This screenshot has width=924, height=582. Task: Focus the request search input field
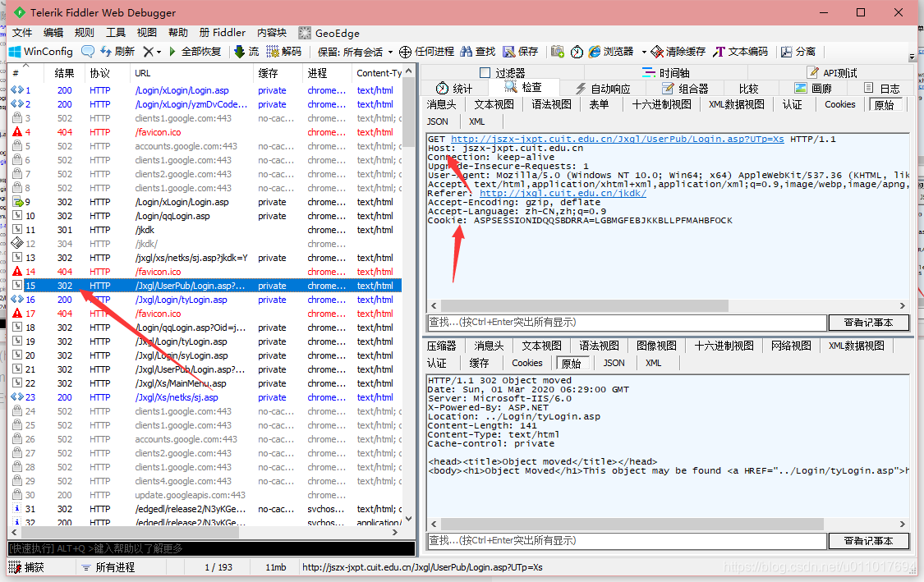click(627, 323)
